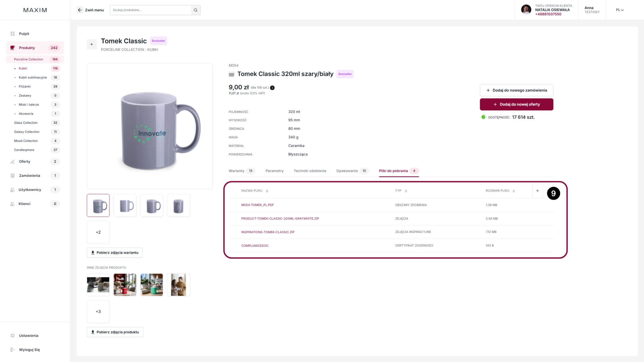Click the Pulpit dashboard icon in sidebar
The height and width of the screenshot is (362, 644).
(13, 34)
